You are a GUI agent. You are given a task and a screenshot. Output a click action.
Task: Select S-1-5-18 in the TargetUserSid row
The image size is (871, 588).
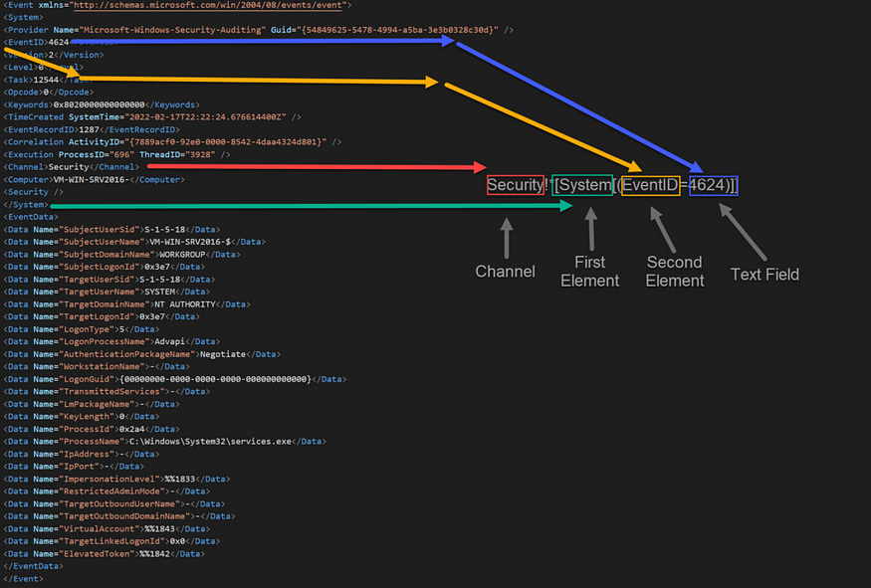click(x=159, y=280)
